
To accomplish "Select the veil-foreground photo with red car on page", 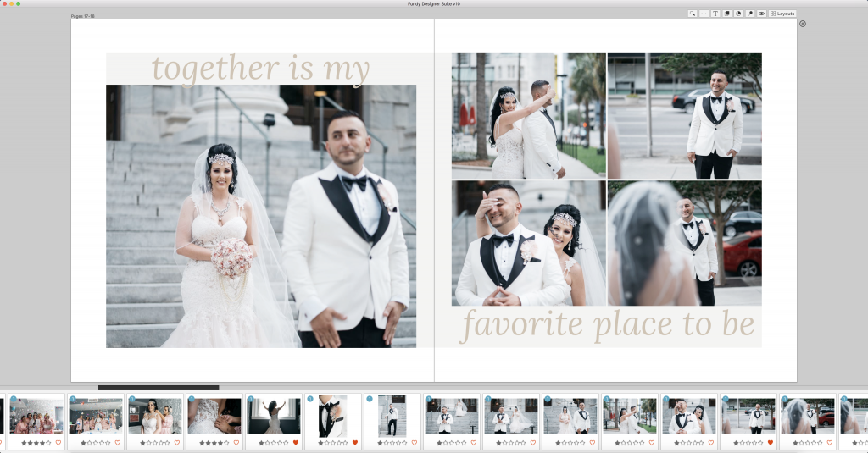I will point(685,243).
